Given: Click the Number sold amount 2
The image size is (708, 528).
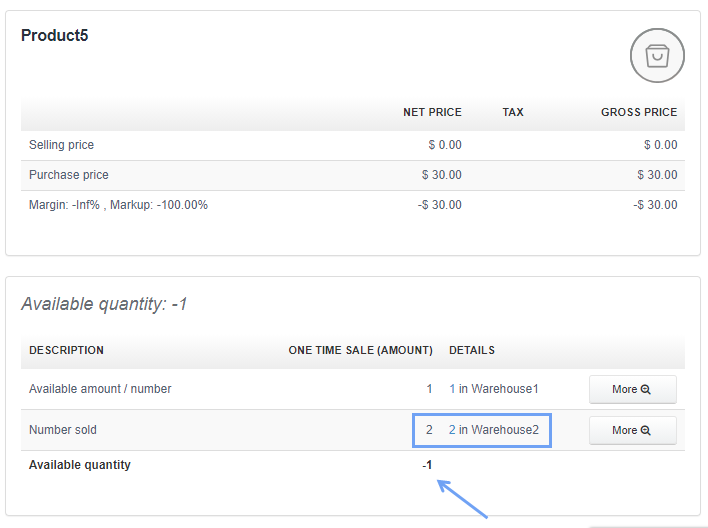Looking at the screenshot, I should (x=429, y=430).
